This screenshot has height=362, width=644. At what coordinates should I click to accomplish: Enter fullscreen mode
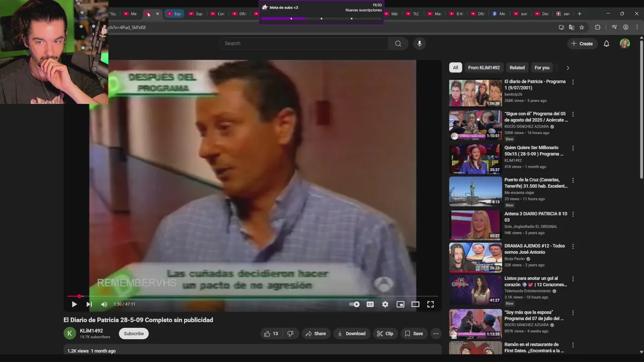[x=430, y=304]
